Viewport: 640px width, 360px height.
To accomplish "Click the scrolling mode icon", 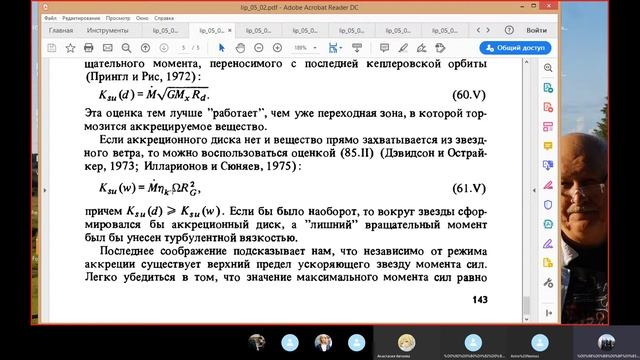I will 357,48.
